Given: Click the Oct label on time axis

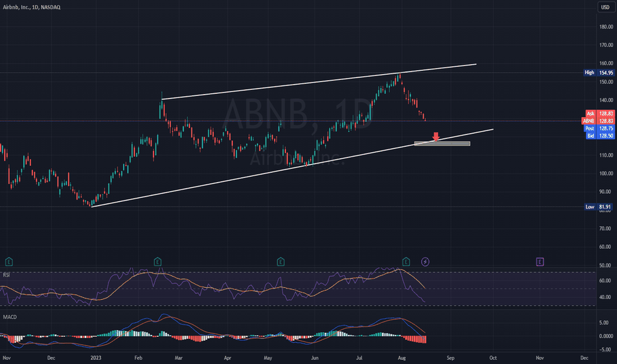Looking at the screenshot, I should tap(493, 357).
